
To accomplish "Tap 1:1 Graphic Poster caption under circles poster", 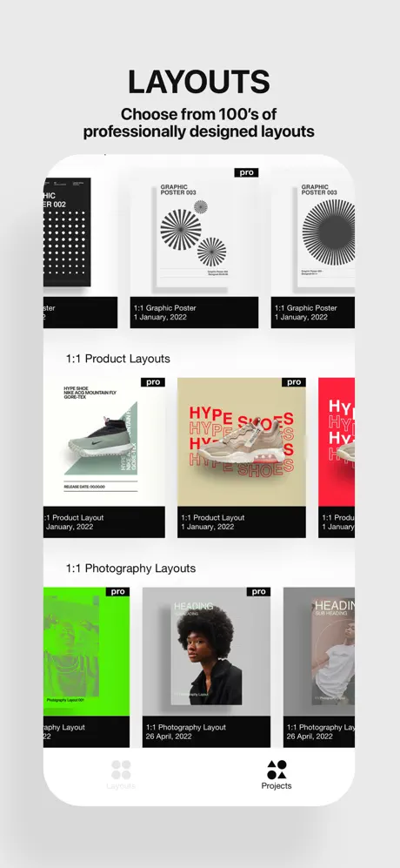I will [165, 308].
